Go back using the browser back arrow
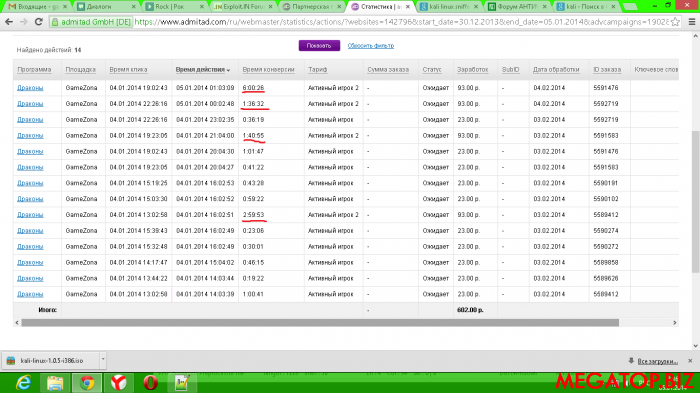 (x=9, y=21)
